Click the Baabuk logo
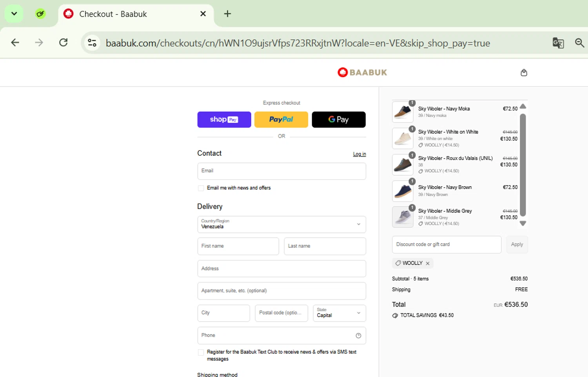The image size is (588, 377). click(x=362, y=72)
